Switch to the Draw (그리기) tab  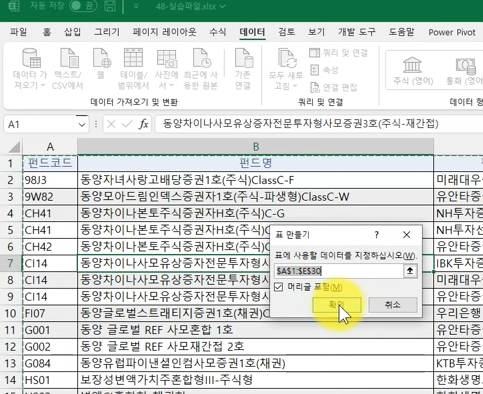coord(107,32)
